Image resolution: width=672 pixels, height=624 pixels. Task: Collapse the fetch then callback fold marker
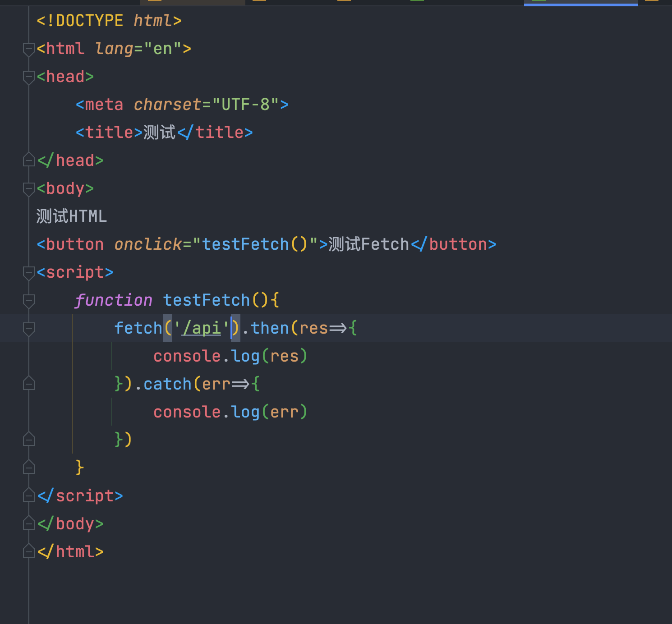click(29, 328)
